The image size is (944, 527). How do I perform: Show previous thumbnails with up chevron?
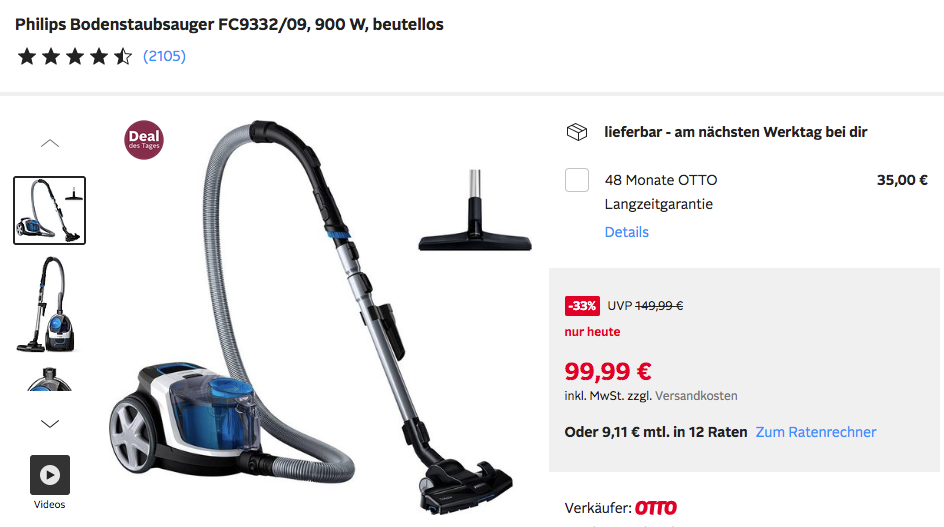pyautogui.click(x=50, y=143)
